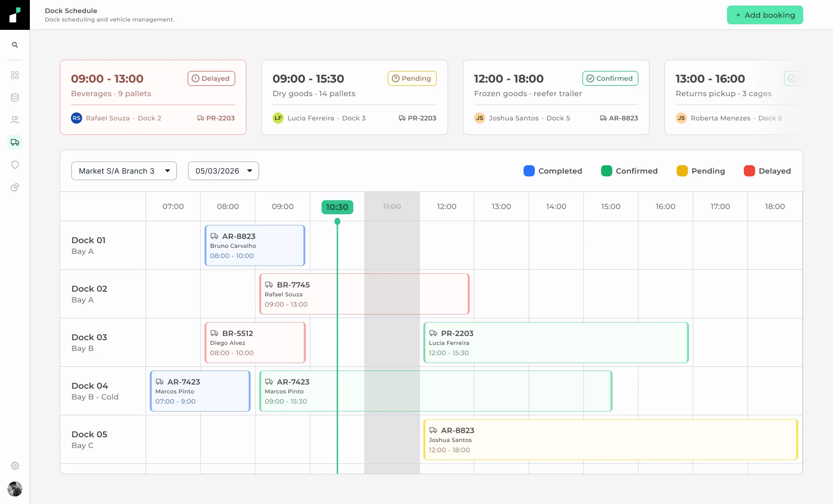Click the Dock Schedule page title
This screenshot has height=504, width=833.
click(x=71, y=11)
